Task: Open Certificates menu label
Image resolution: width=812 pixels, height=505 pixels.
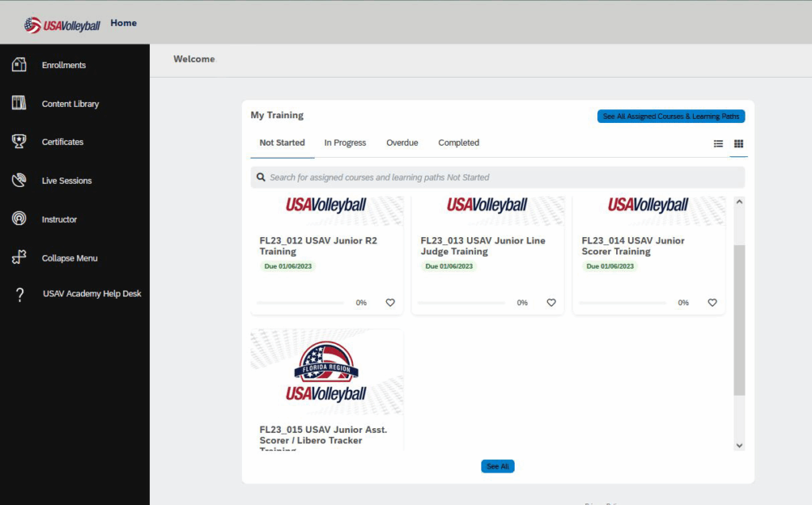Action: (63, 142)
